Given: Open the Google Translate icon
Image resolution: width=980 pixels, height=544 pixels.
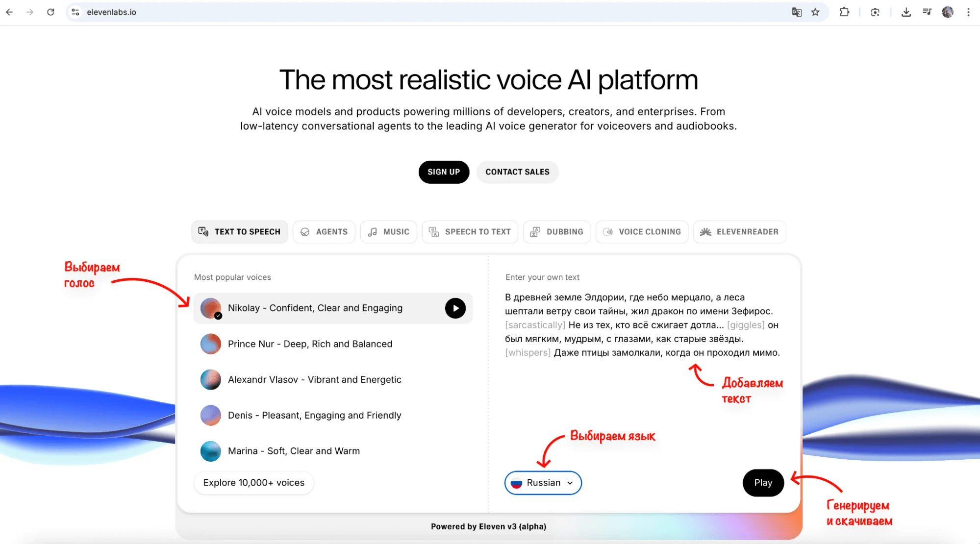Looking at the screenshot, I should [797, 12].
